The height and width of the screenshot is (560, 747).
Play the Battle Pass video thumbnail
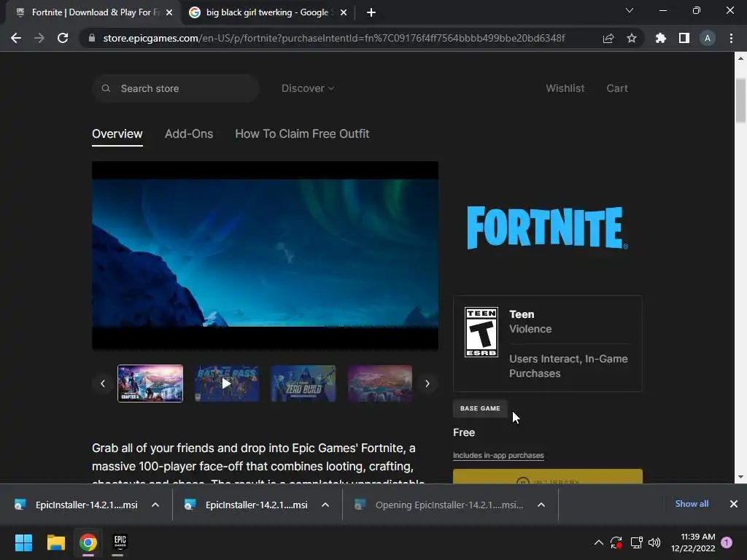point(227,384)
